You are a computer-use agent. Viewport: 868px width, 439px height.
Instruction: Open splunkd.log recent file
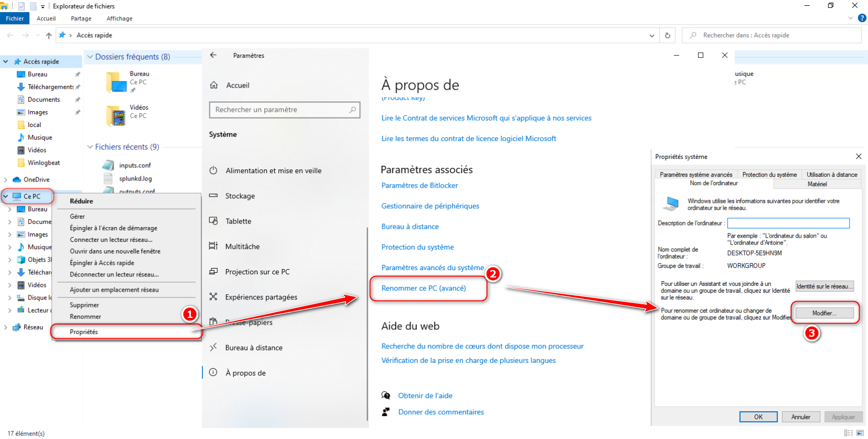click(135, 179)
